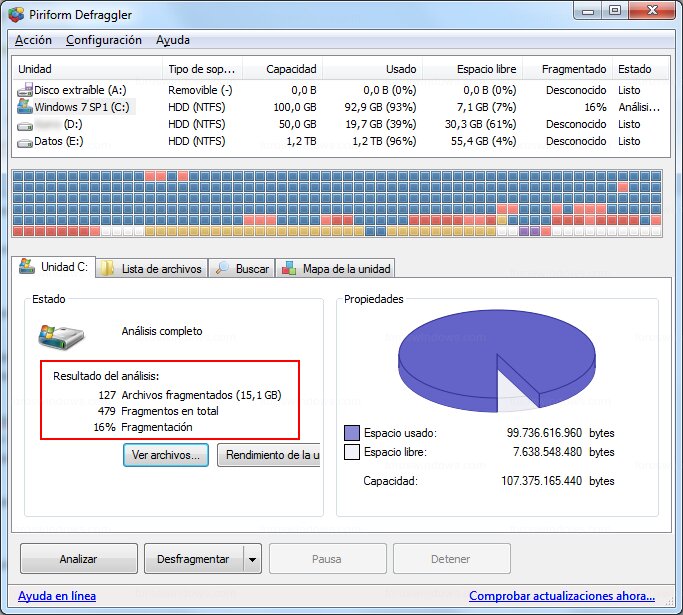Click the 16% fragmented cell for C:
Screen dimensions: 683x615
pos(595,107)
